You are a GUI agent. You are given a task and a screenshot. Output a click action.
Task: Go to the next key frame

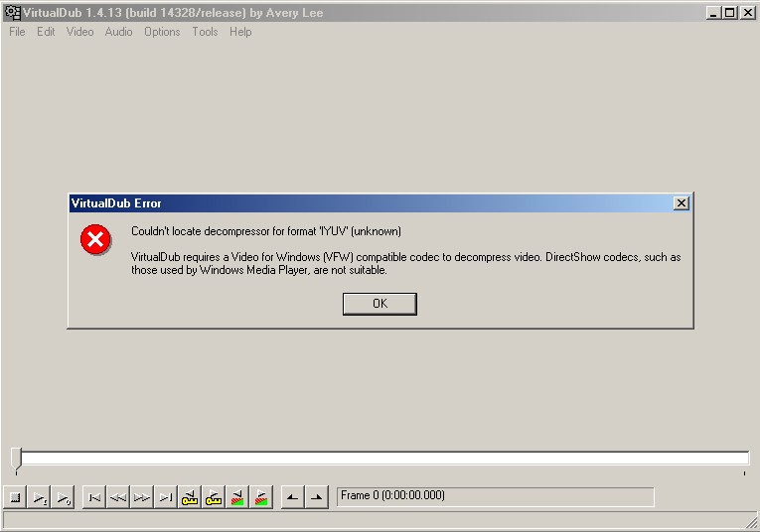[x=214, y=497]
